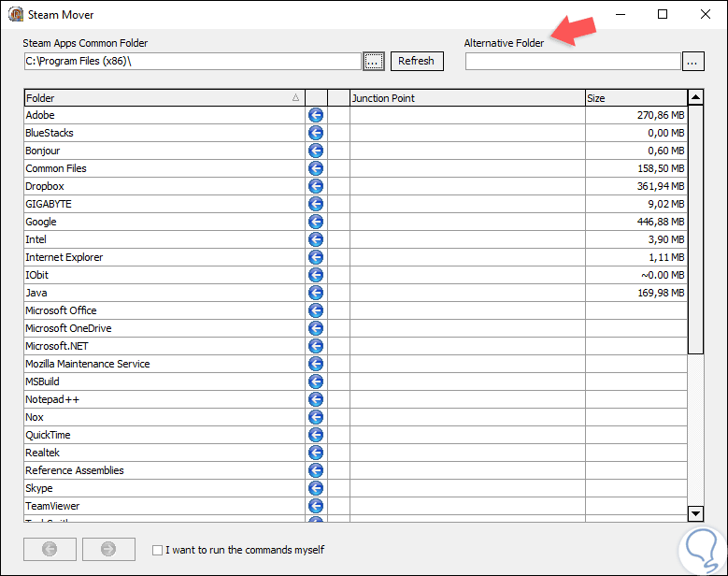Click the 361,94 MB size value
Viewport: 728px width, 576px height.
coord(661,186)
